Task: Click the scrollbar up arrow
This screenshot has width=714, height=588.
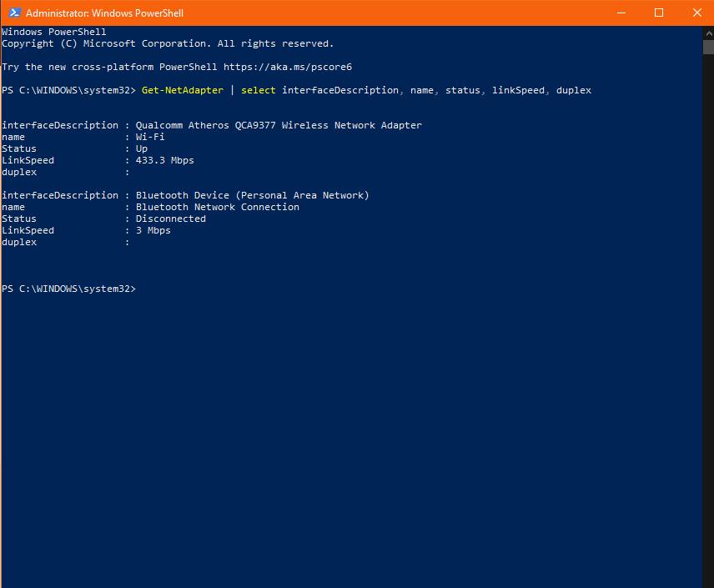Action: [708, 33]
